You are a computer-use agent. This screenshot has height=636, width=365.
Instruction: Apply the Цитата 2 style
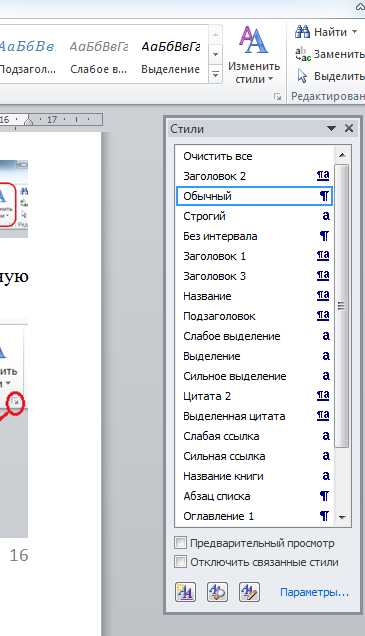(x=254, y=396)
